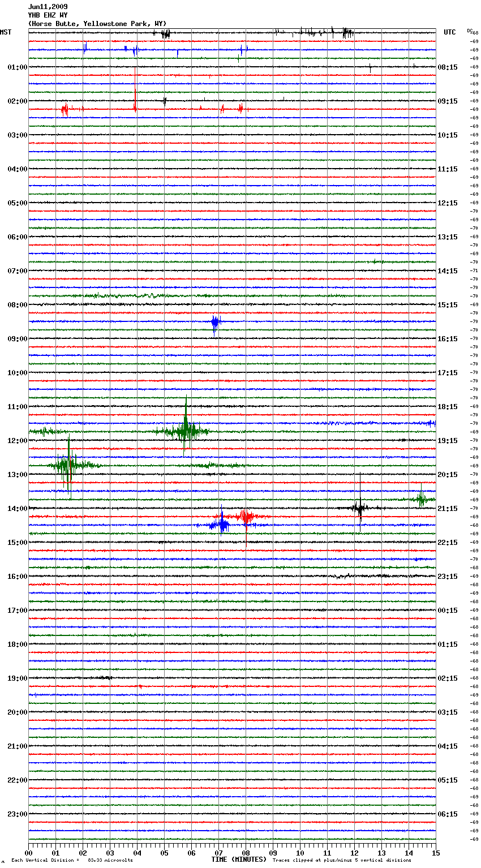This screenshot has height=868, width=481.
Task: Click the '10:00' MST hour label
Action: 18,373
